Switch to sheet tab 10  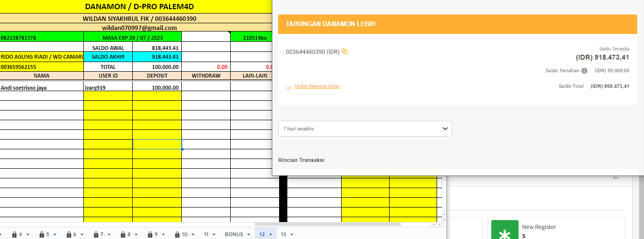tap(185, 235)
